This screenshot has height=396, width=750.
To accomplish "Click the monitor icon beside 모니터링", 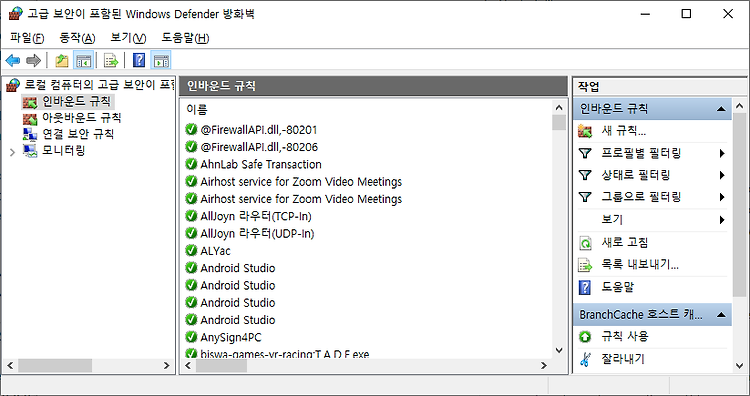I will coord(30,151).
